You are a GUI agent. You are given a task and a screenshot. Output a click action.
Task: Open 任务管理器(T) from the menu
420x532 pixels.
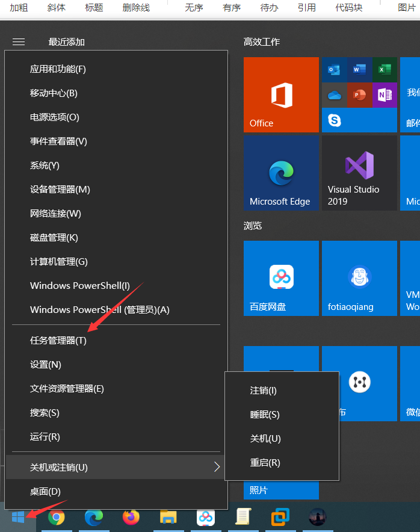pos(116,341)
